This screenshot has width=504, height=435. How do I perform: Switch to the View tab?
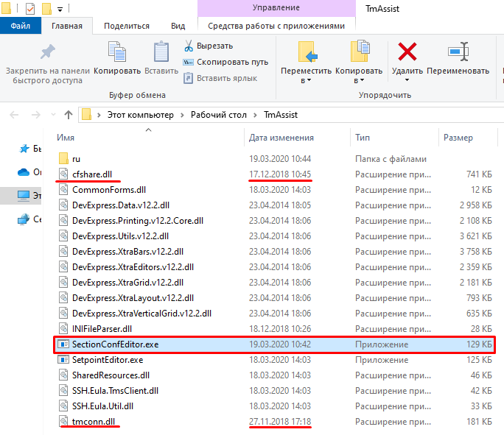(x=178, y=26)
